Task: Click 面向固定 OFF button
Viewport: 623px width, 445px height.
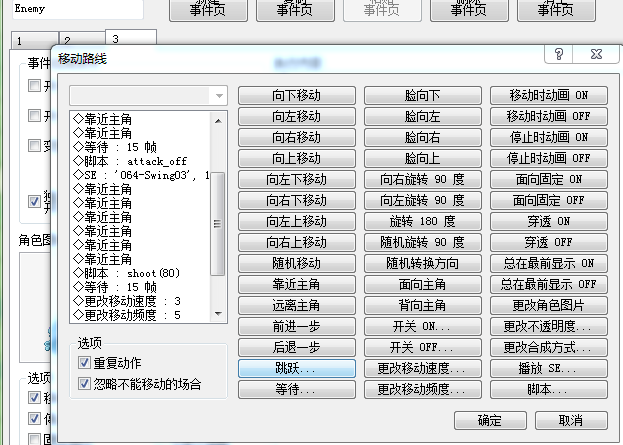Action: point(549,201)
